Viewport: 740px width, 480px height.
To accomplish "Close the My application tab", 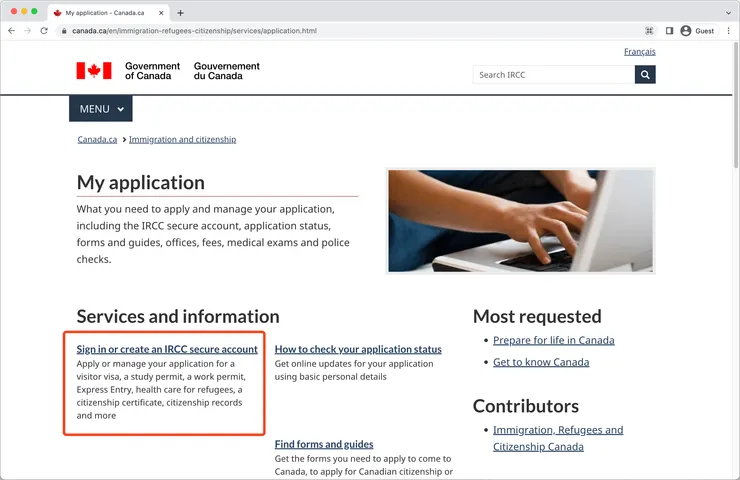I will (x=161, y=13).
